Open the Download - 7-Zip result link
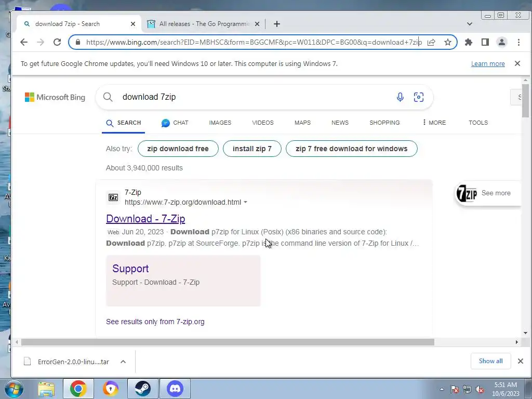The height and width of the screenshot is (399, 532). point(145,219)
